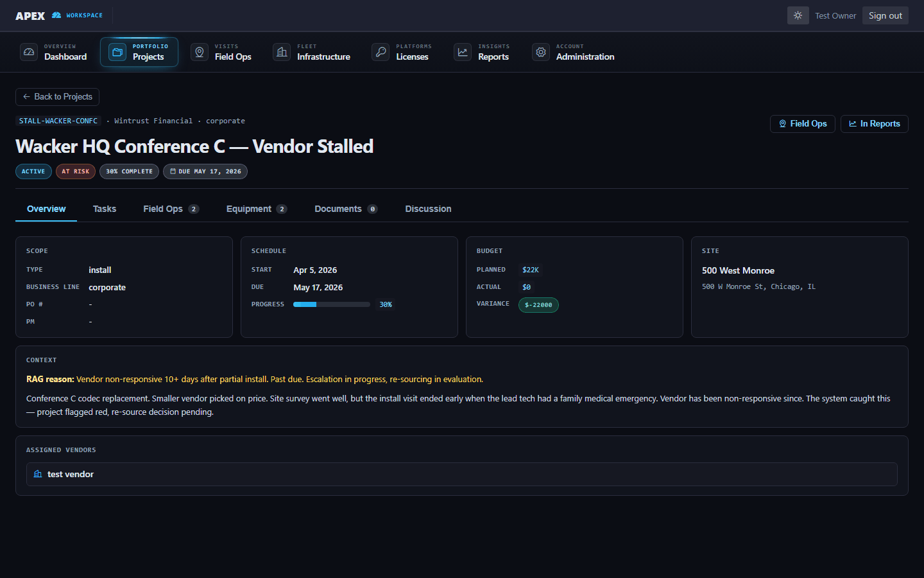Image resolution: width=924 pixels, height=578 pixels.
Task: Click the Documents tab count badge 0
Action: (372, 209)
